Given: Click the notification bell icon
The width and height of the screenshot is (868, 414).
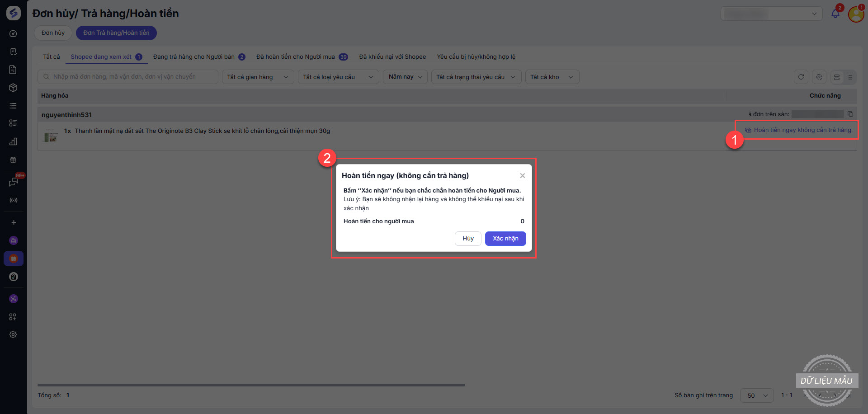Looking at the screenshot, I should click(x=835, y=14).
